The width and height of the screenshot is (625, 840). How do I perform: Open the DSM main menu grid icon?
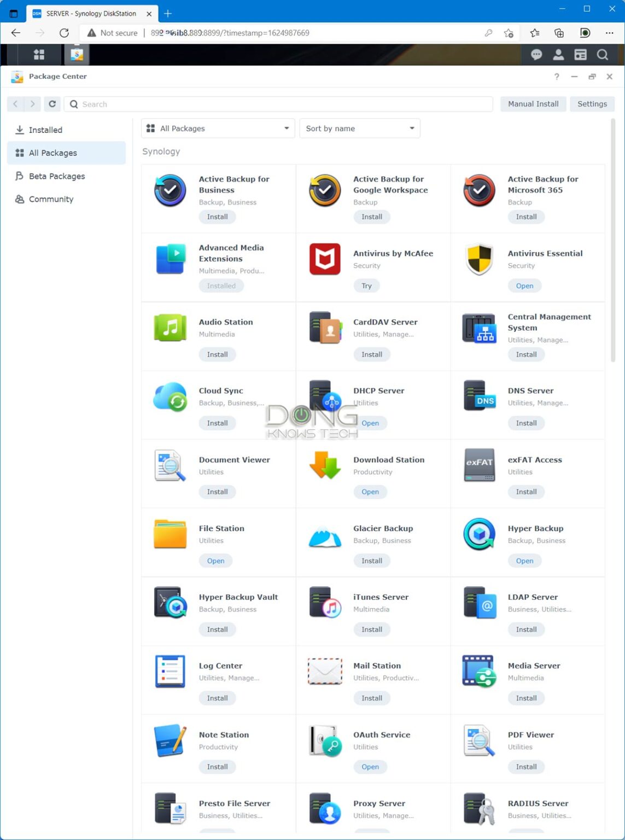(x=39, y=55)
